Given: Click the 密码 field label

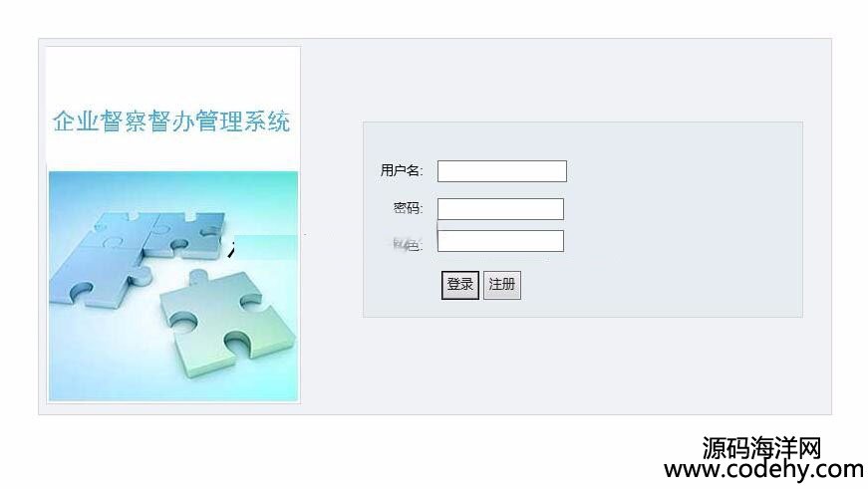Looking at the screenshot, I should click(408, 208).
